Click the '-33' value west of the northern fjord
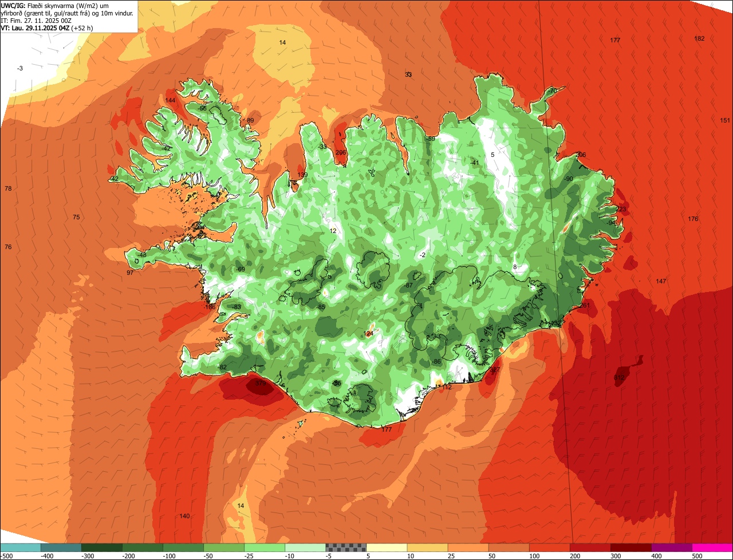This screenshot has width=733, height=560. [322, 147]
